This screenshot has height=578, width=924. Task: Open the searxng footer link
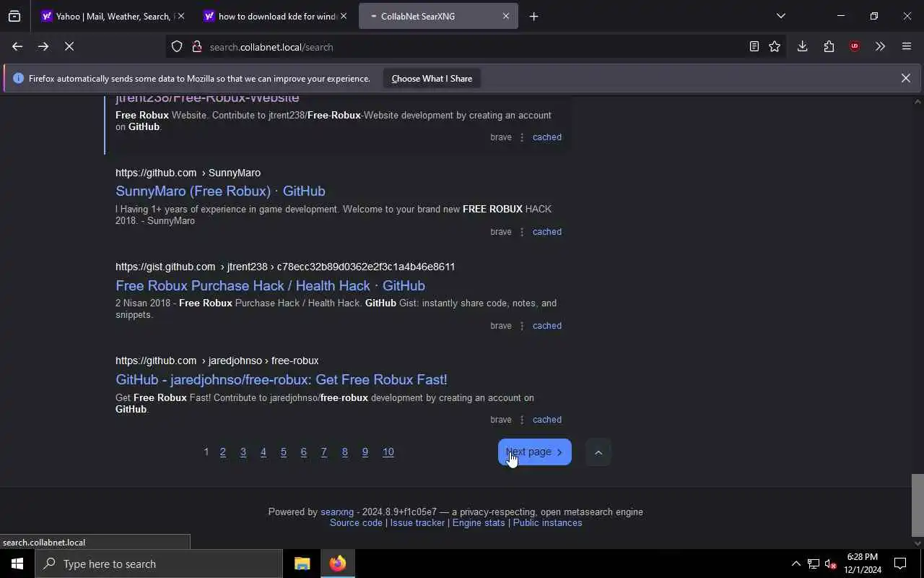pos(337,512)
